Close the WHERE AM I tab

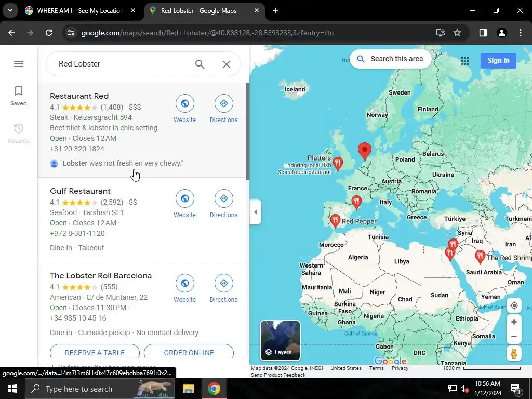tap(133, 11)
